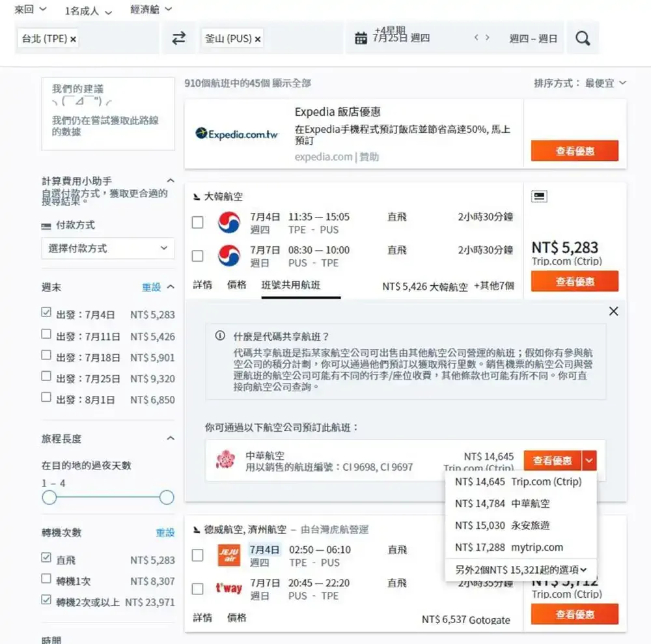This screenshot has height=644, width=651.
Task: Click the 週四 – 週日 date range field
Action: tap(533, 38)
